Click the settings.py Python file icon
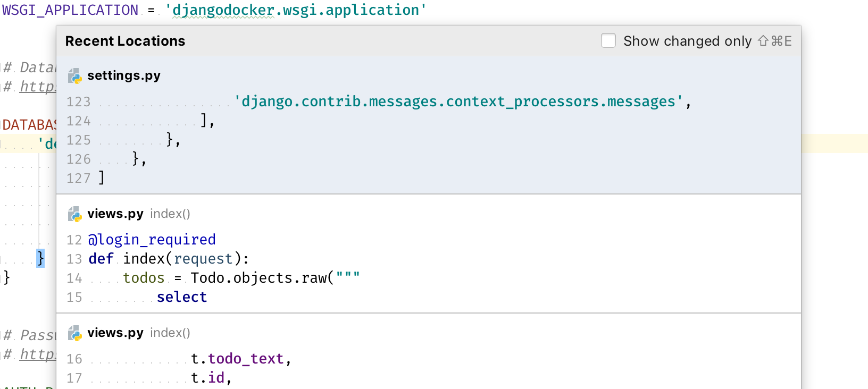 (75, 76)
